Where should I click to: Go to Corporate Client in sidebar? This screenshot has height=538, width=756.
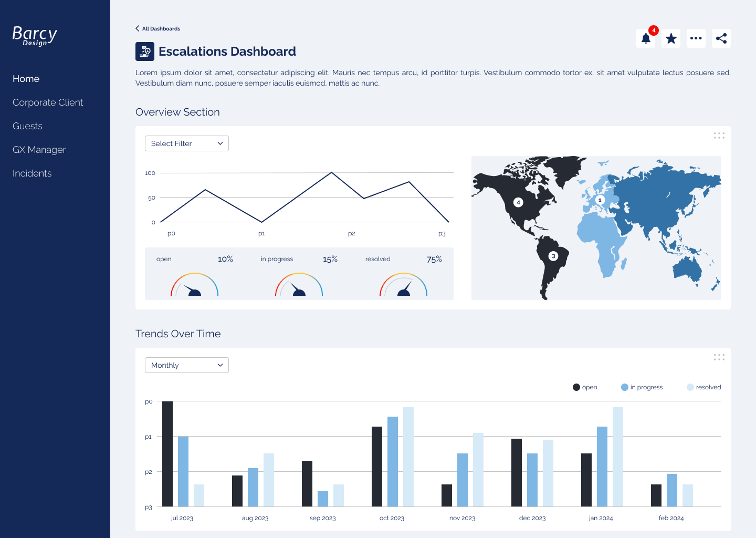tap(48, 102)
